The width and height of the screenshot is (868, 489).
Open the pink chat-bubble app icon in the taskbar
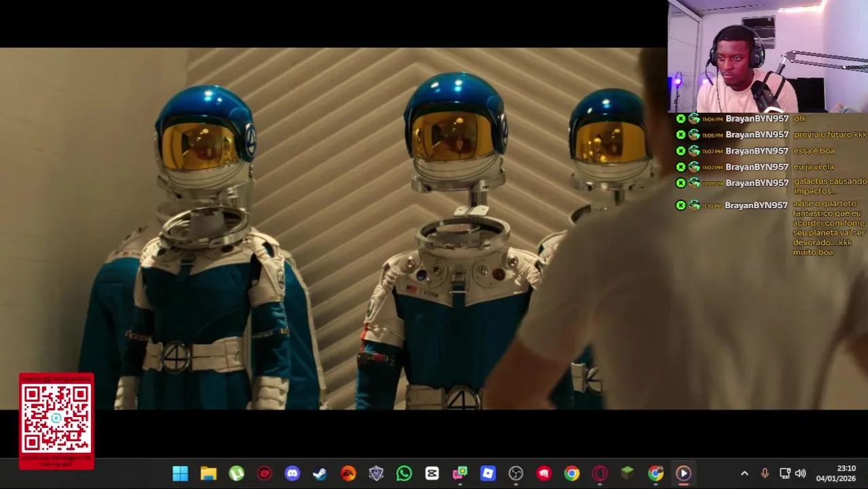point(460,473)
